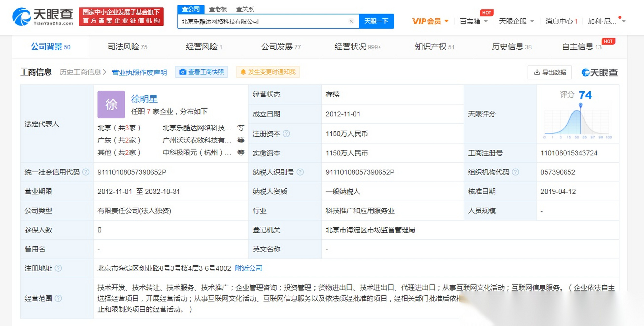
Task: Click the score value 74
Action: pos(585,95)
